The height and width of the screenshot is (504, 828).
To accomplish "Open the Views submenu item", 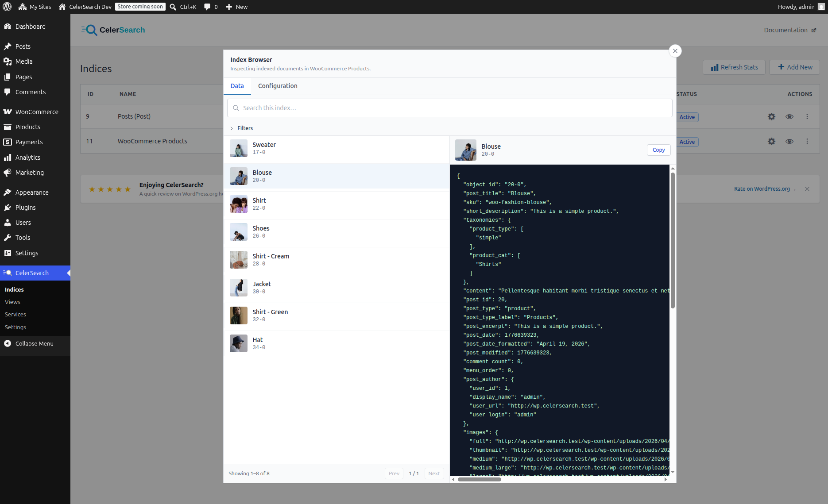I will [12, 302].
